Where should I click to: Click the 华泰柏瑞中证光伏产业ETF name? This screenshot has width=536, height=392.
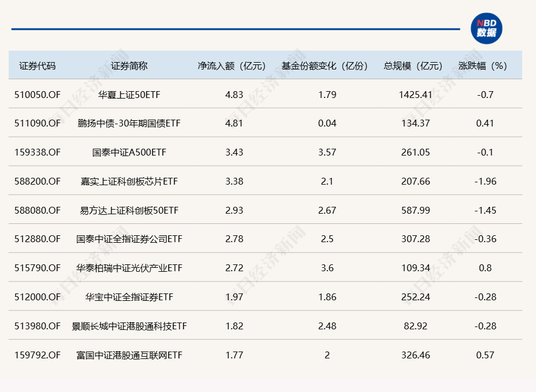[129, 268]
